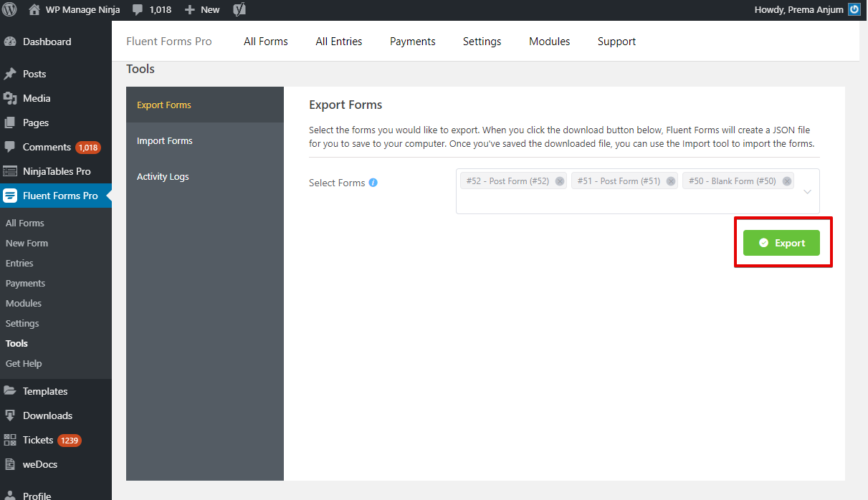The height and width of the screenshot is (500, 868).
Task: Click the Fluent Forms Pro sidebar icon
Action: coord(10,196)
